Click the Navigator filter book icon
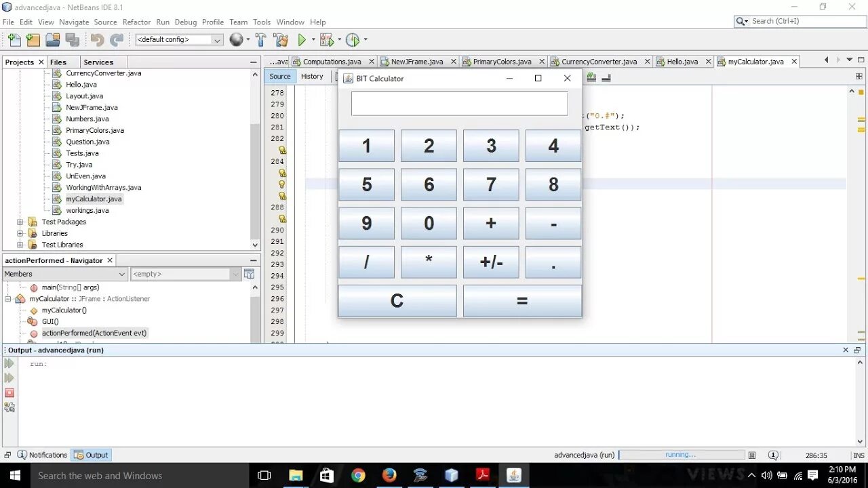868x488 pixels. [249, 274]
